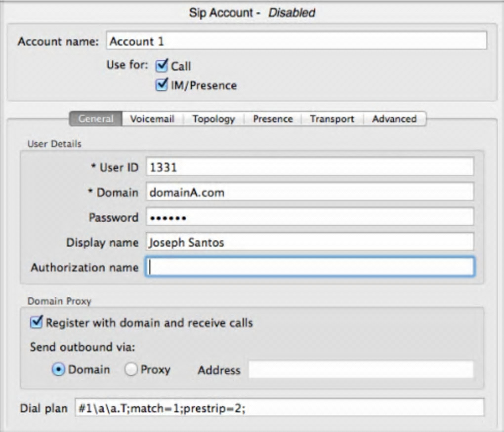Click into the Password field

tap(310, 217)
